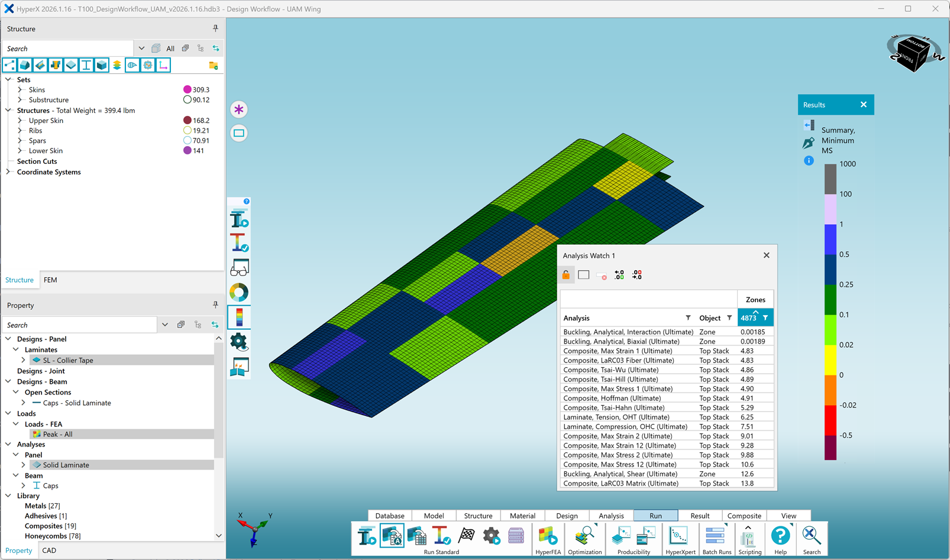
Task: Toggle the joint fastener filter in Structure toolbar
Action: tap(56, 65)
